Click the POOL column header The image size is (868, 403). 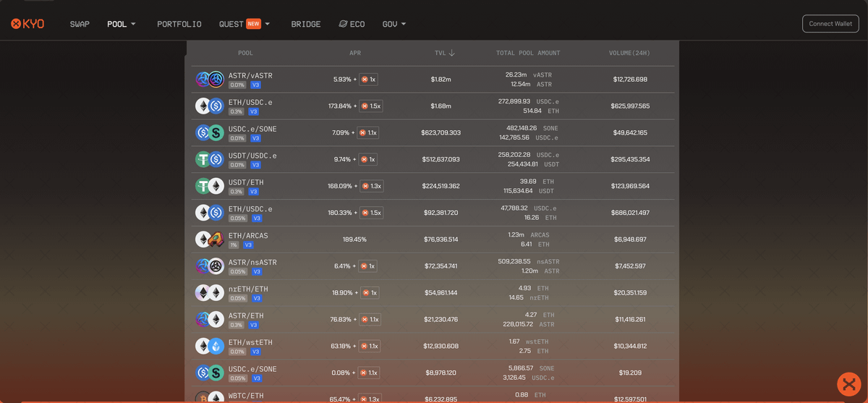(x=246, y=53)
